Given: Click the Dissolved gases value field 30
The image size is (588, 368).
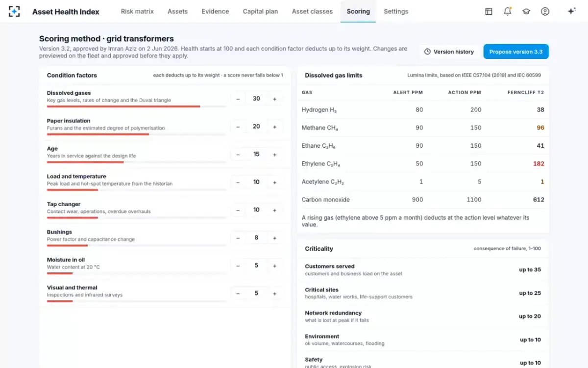Looking at the screenshot, I should 256,99.
